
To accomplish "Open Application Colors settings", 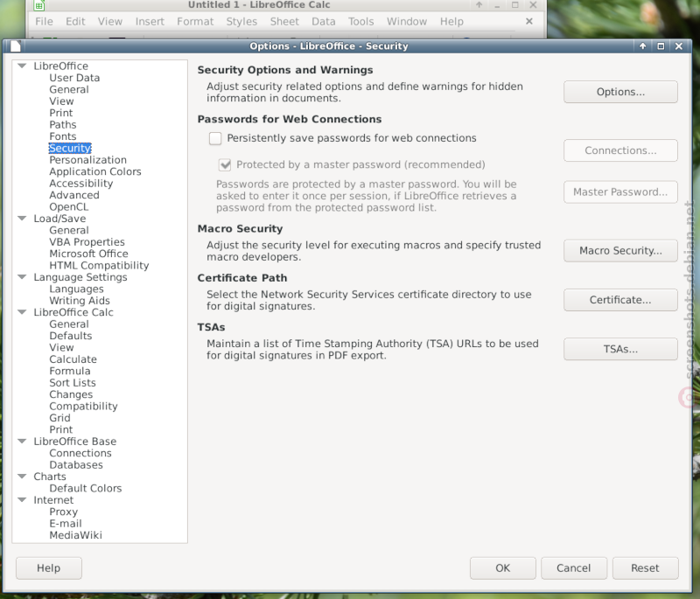I will (x=95, y=171).
